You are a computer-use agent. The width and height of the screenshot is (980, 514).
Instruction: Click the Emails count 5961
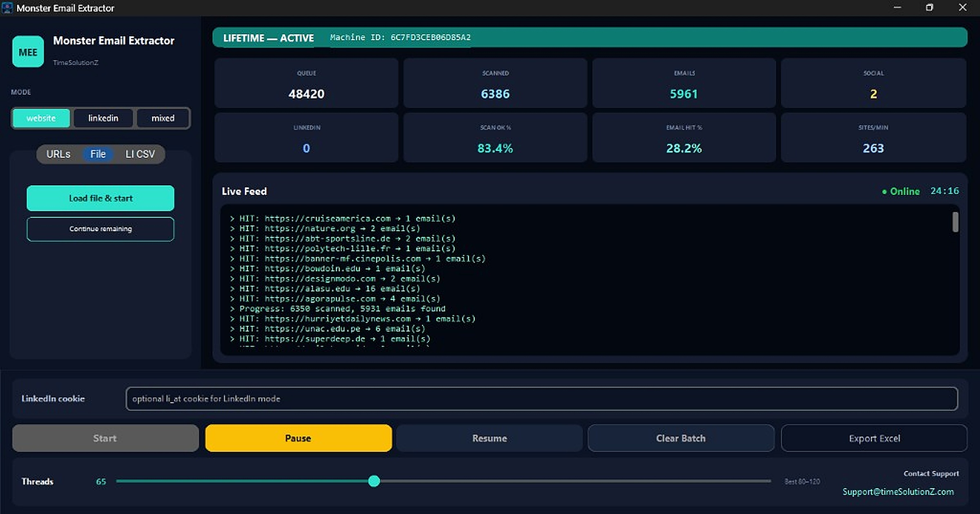684,94
